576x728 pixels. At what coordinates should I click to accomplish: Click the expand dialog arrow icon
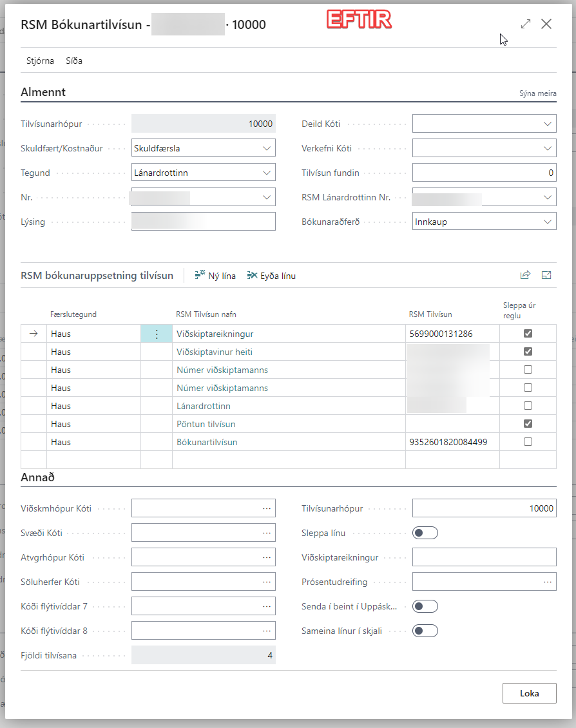pos(526,24)
